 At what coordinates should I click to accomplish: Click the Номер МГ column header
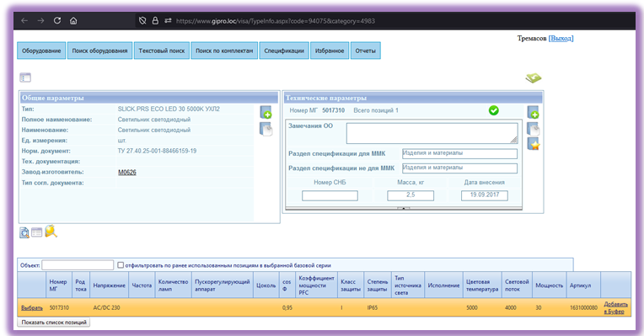(x=58, y=285)
